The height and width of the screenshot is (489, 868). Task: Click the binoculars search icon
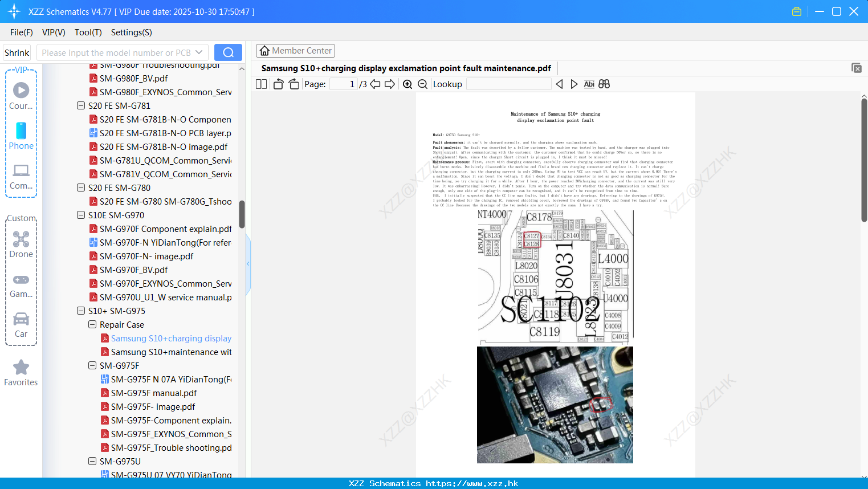tap(604, 84)
